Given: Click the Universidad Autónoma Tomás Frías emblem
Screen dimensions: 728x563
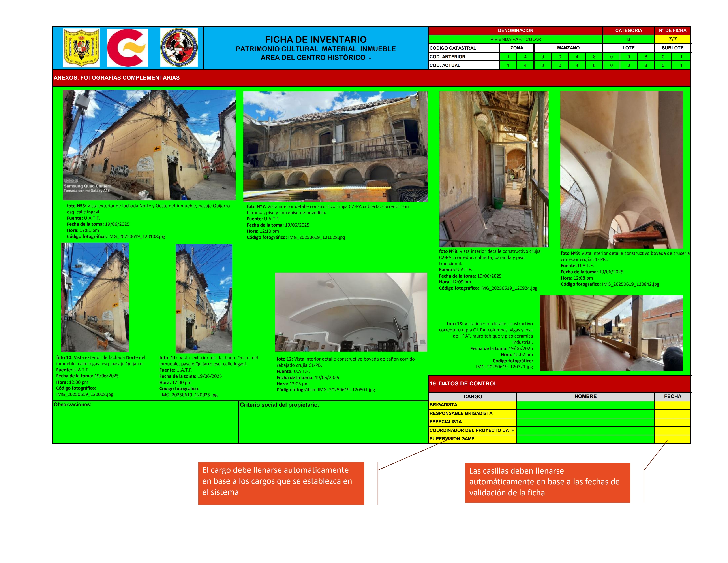Looking at the screenshot, I should (x=179, y=48).
